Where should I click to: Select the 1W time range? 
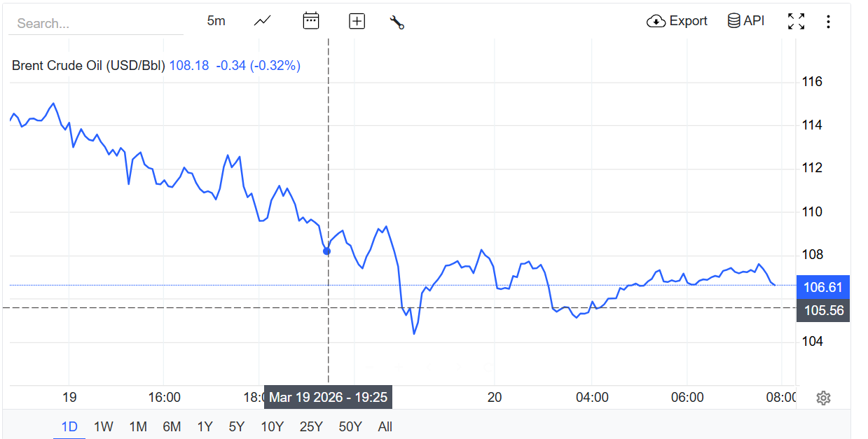tap(104, 426)
